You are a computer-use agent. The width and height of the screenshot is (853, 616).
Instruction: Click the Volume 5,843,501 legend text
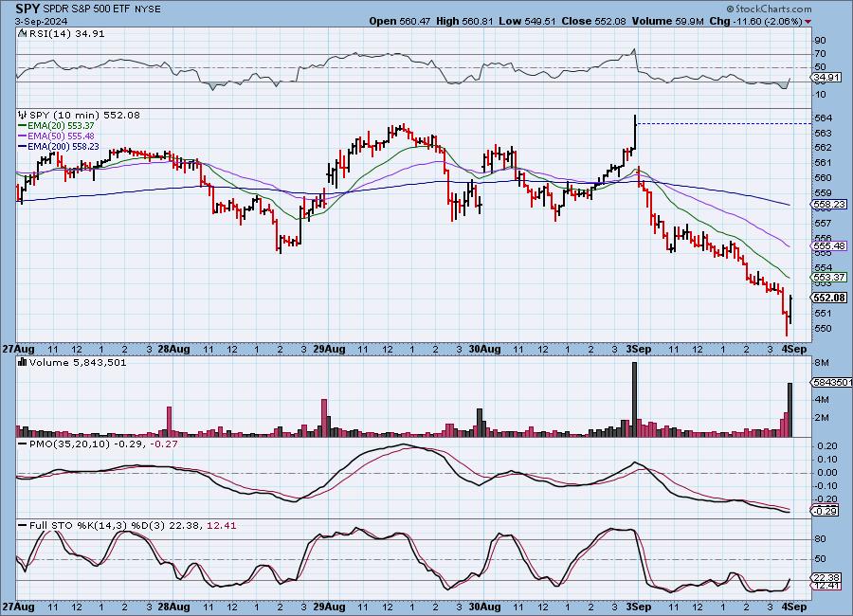click(x=78, y=362)
